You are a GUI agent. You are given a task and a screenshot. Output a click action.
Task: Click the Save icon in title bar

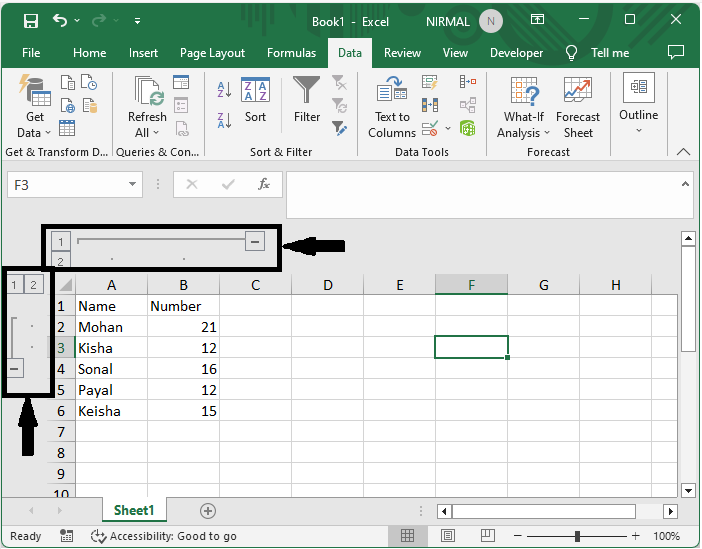pyautogui.click(x=31, y=21)
